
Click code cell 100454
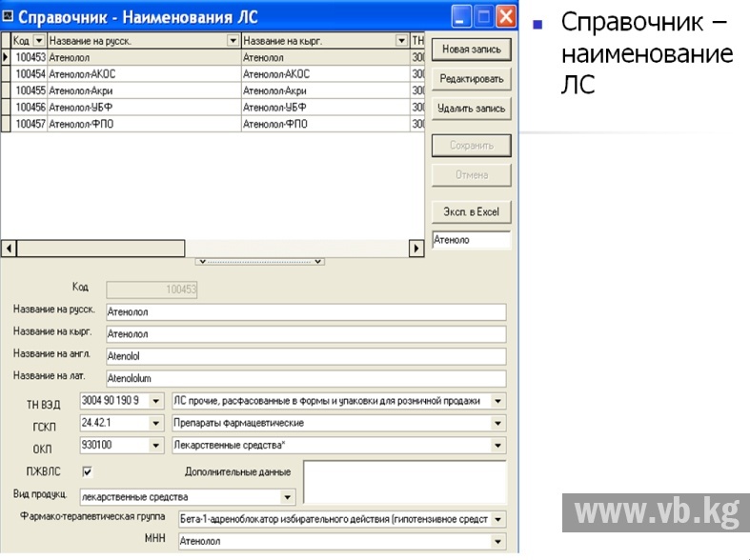pyautogui.click(x=30, y=74)
